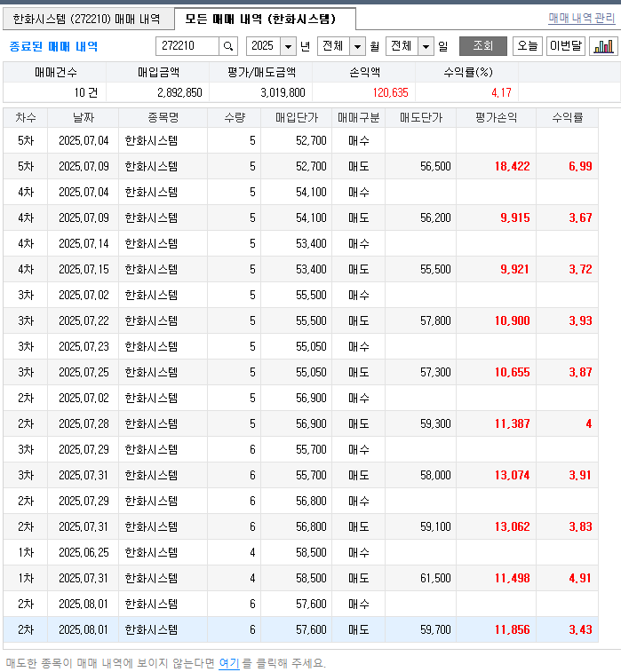This screenshot has height=672, width=621.
Task: Switch to 한화시스템 (272210) 매매 내역 tab
Action: [88, 19]
